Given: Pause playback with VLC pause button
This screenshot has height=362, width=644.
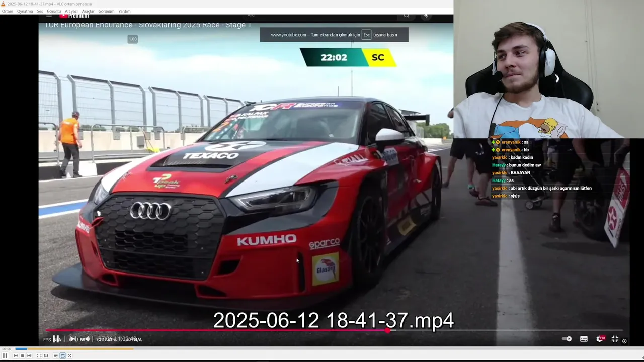Looking at the screenshot, I should [x=5, y=355].
